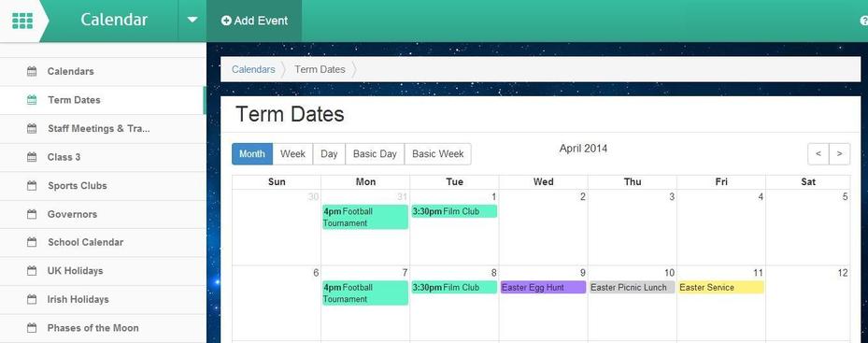Go to previous month arrow

pyautogui.click(x=818, y=154)
